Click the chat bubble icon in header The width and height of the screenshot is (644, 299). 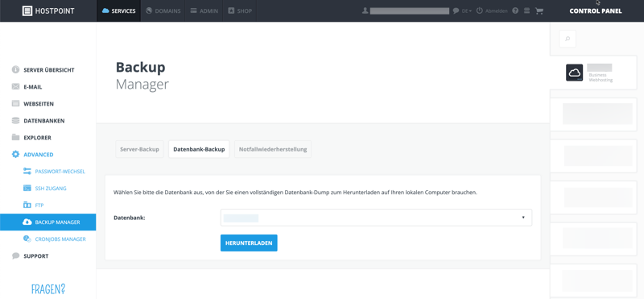click(456, 11)
